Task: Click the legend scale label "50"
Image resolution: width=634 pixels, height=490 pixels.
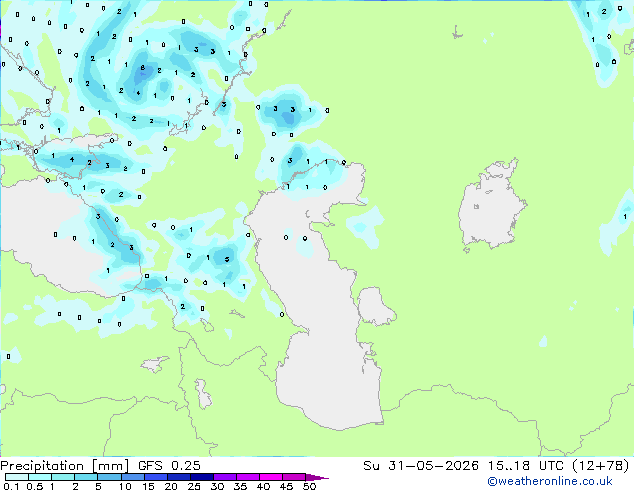Action: (x=309, y=486)
